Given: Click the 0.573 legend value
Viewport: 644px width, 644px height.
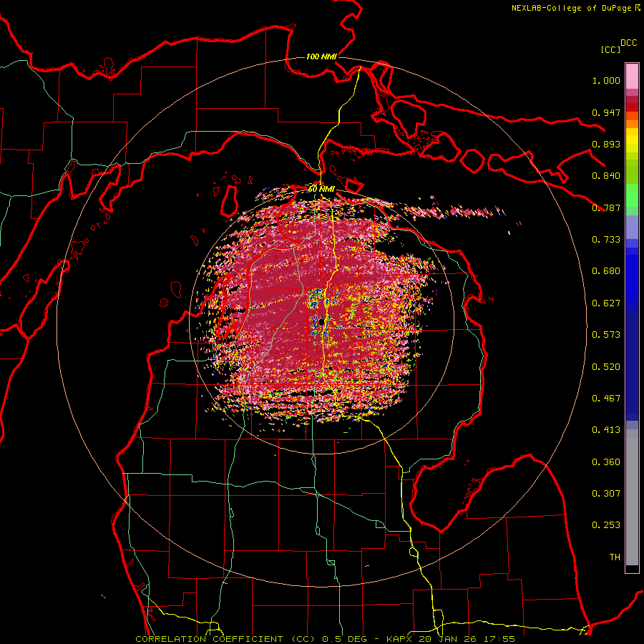Looking at the screenshot, I should tap(606, 335).
